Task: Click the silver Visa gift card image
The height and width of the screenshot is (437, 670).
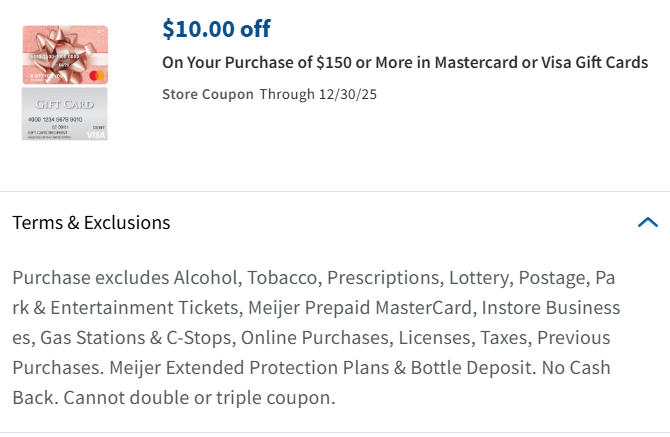Action: (64, 114)
